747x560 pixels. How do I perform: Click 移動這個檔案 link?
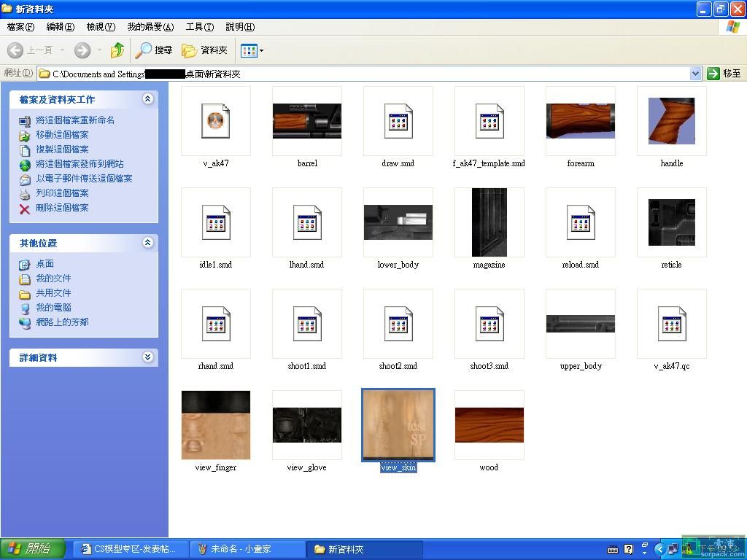coord(63,135)
